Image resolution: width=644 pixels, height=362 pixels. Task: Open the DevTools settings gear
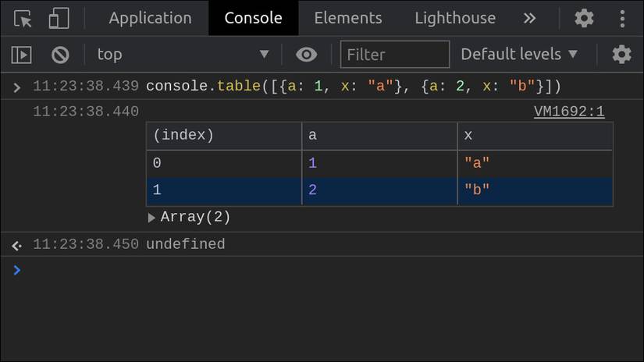click(x=584, y=18)
